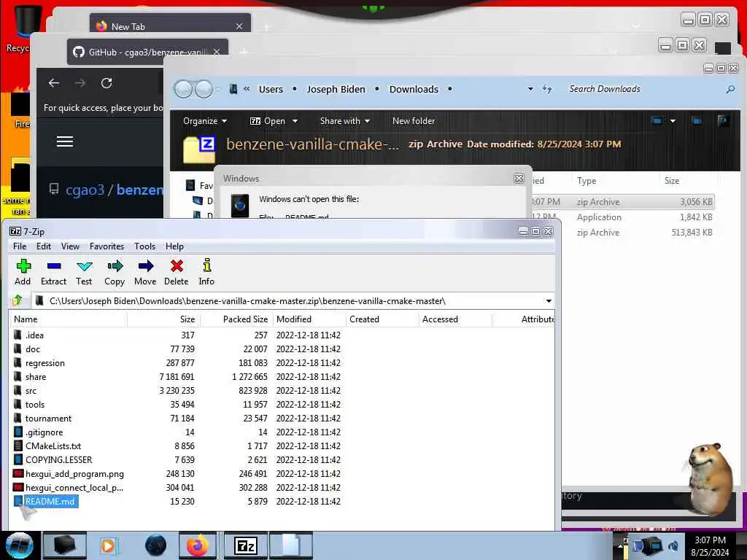This screenshot has height=560, width=747.
Task: Go back in GitHub Firefox window
Action: click(54, 83)
